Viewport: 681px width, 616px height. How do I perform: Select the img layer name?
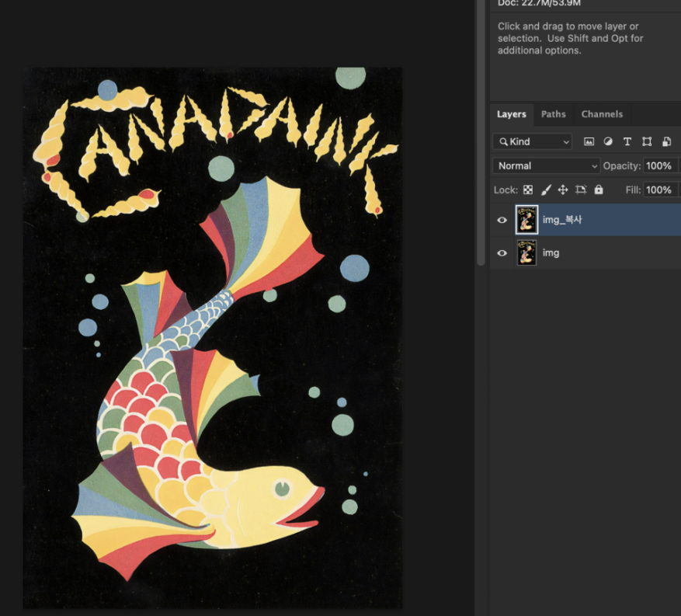(x=551, y=252)
